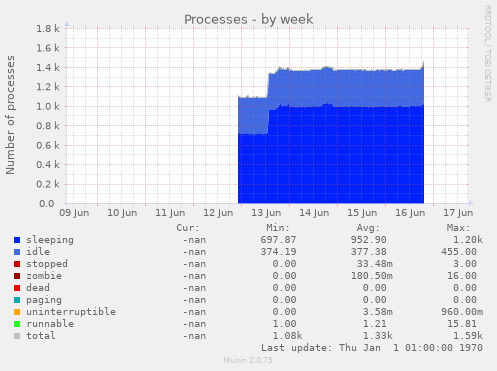Click uninterruptible maximum value 960.00m
This screenshot has width=497, height=371.
point(462,312)
